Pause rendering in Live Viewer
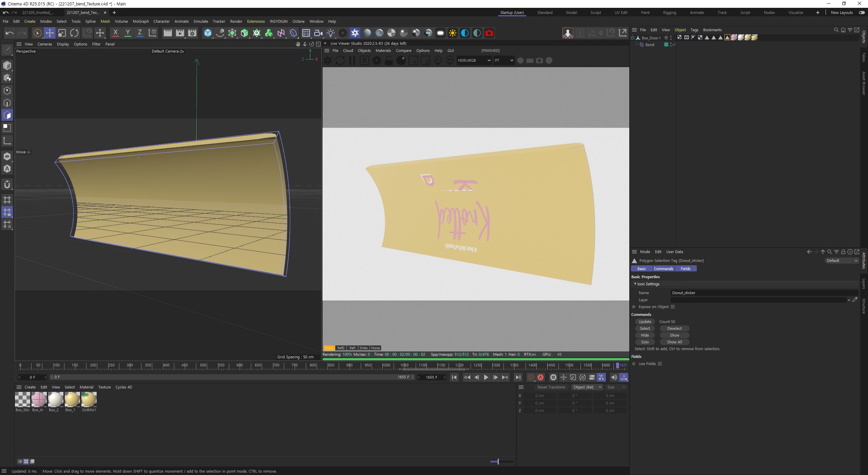868x475 pixels. tap(352, 60)
